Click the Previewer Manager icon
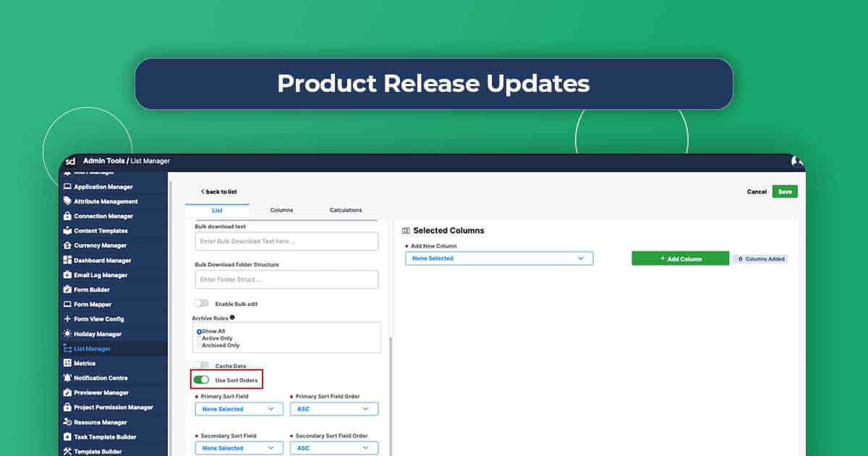The width and height of the screenshot is (868, 456). coord(67,392)
